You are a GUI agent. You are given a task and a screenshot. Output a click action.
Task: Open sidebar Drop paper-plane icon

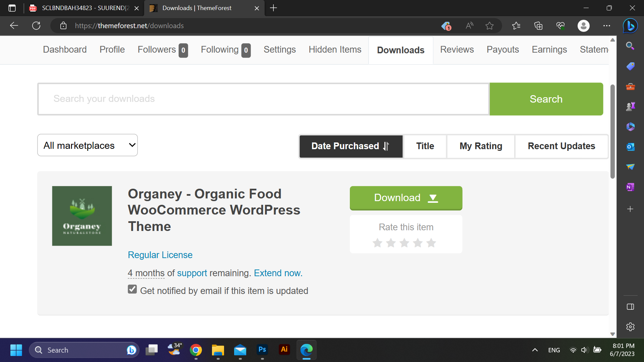(x=630, y=167)
